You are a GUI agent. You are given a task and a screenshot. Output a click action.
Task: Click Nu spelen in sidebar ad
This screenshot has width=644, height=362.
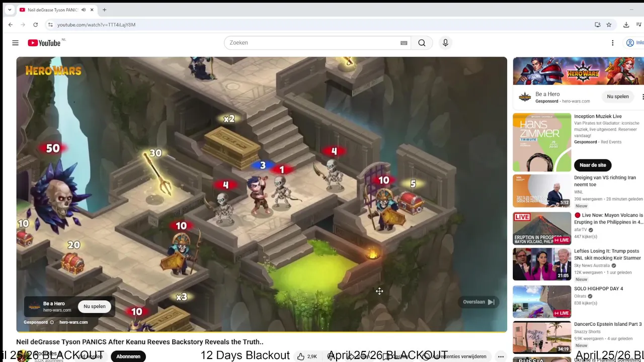tap(618, 97)
